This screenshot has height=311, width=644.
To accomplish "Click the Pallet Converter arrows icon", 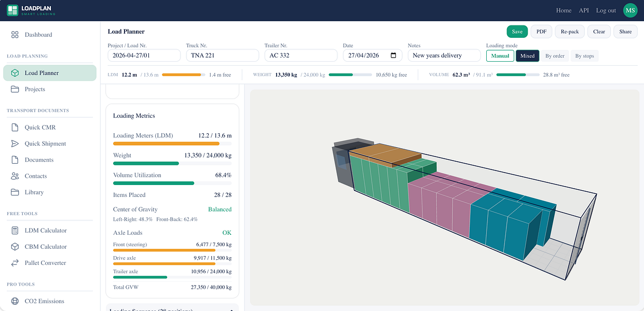I will [15, 263].
